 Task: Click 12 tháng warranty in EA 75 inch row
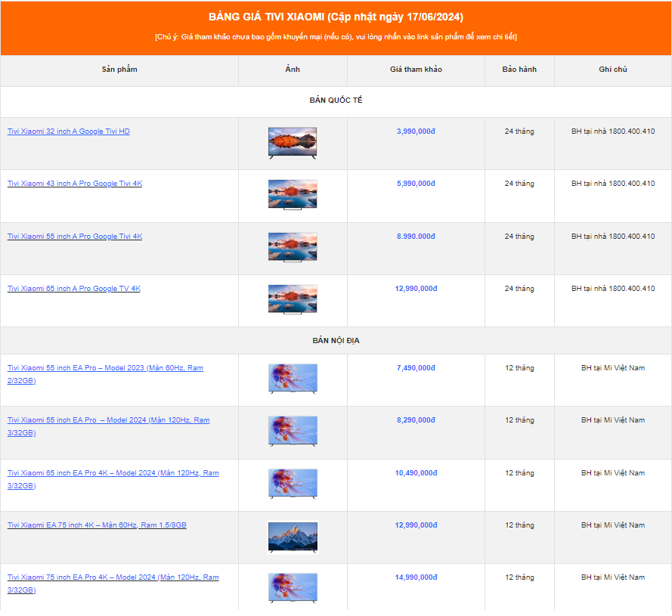[519, 525]
